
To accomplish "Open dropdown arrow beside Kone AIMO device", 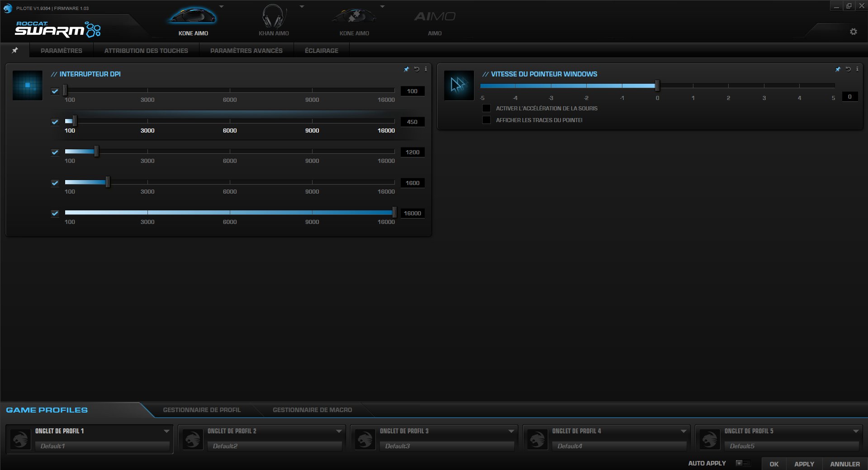I will point(221,7).
